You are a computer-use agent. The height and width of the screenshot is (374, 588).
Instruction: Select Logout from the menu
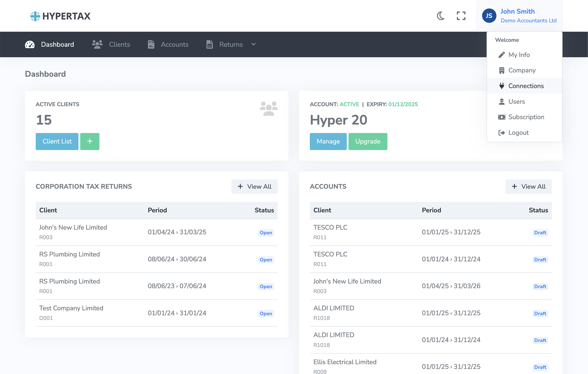[524, 133]
